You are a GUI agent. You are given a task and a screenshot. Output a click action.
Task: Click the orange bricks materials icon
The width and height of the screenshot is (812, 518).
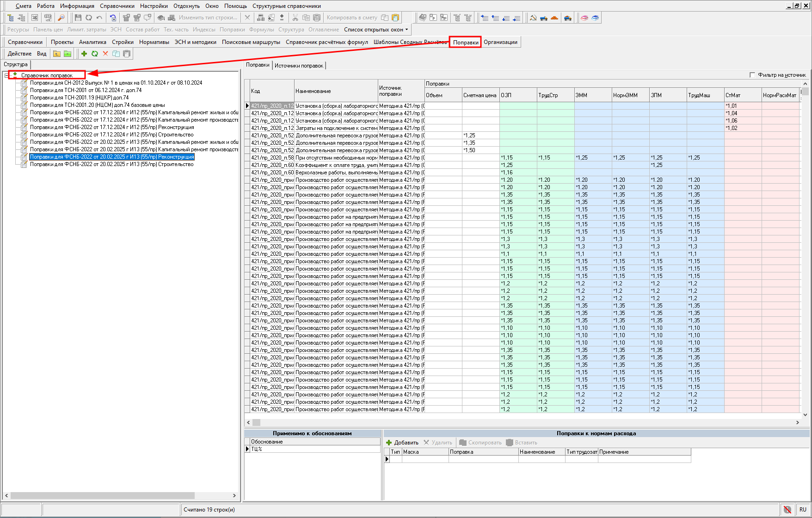tap(554, 18)
